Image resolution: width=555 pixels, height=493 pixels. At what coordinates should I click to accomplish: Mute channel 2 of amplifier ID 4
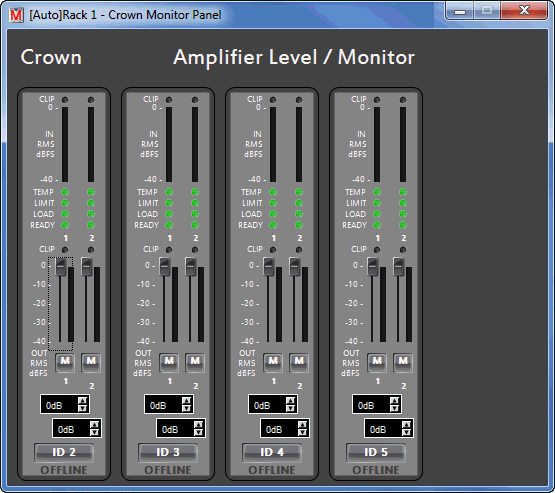(299, 362)
